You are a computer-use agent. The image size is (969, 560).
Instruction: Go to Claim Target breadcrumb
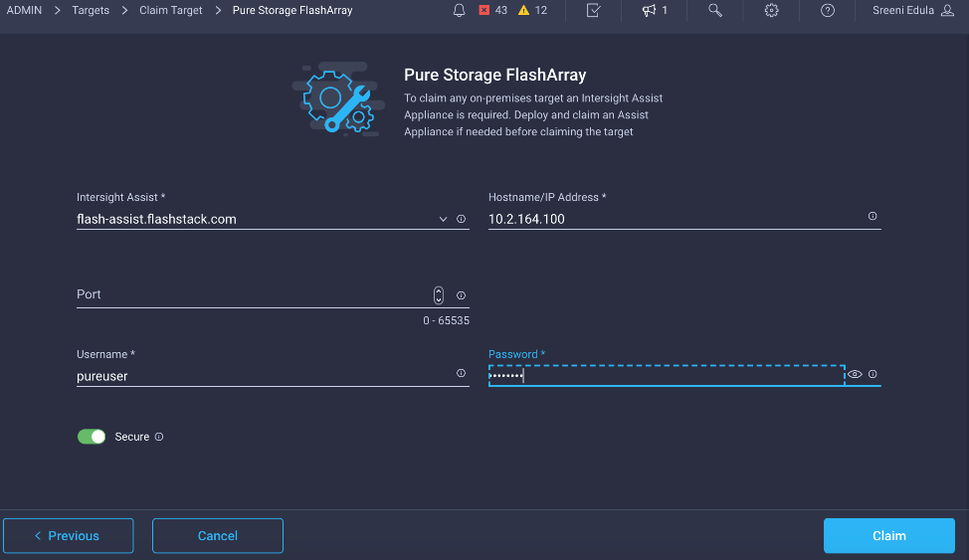click(x=170, y=11)
